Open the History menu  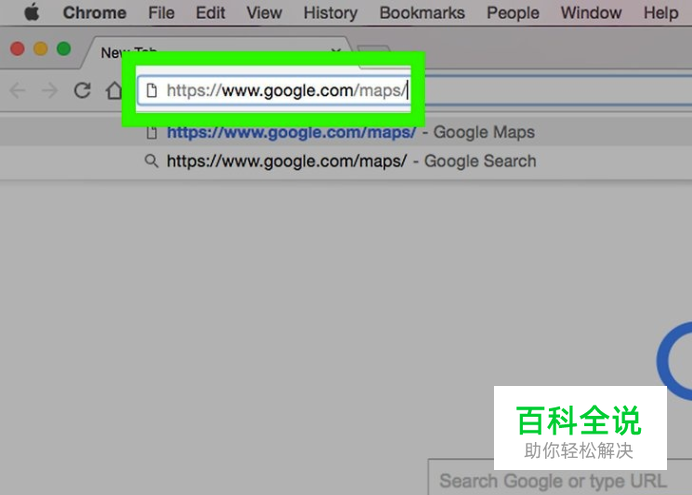pyautogui.click(x=330, y=13)
